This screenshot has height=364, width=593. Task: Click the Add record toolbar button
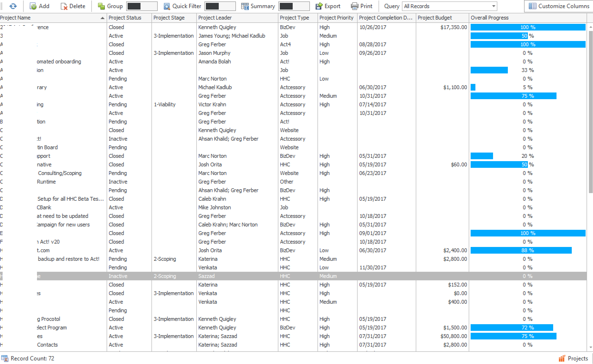click(x=40, y=6)
